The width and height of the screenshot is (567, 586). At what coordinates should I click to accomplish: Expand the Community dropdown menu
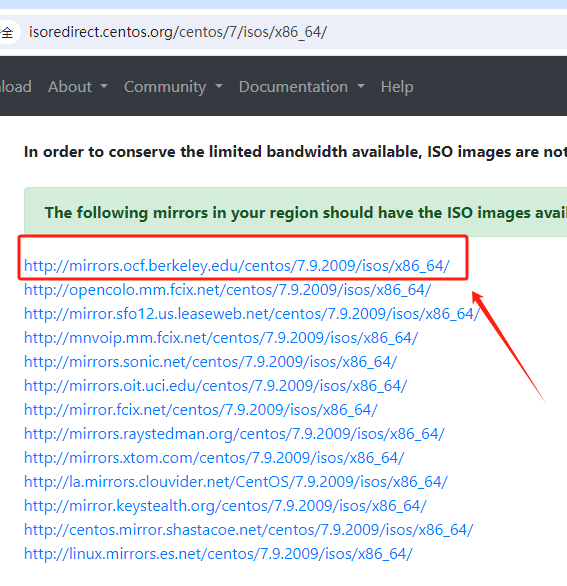point(173,87)
